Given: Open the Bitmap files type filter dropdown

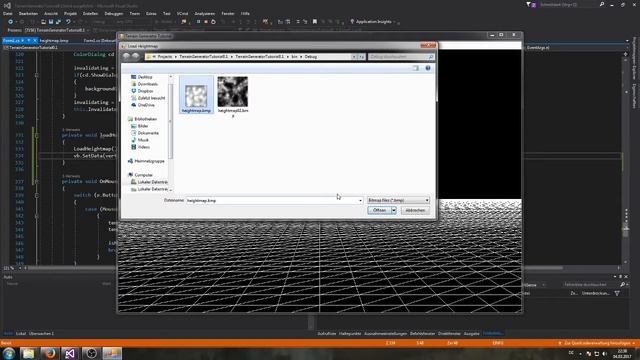Looking at the screenshot, I should [x=398, y=200].
